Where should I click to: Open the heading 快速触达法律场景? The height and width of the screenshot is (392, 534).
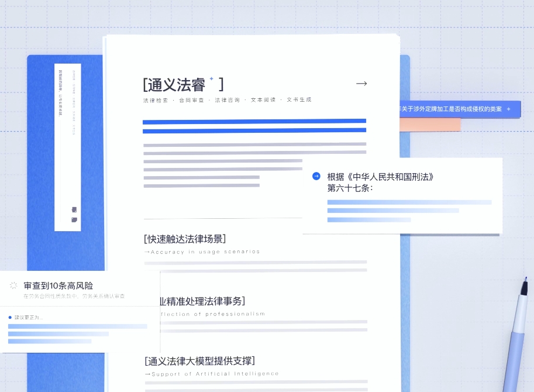185,239
